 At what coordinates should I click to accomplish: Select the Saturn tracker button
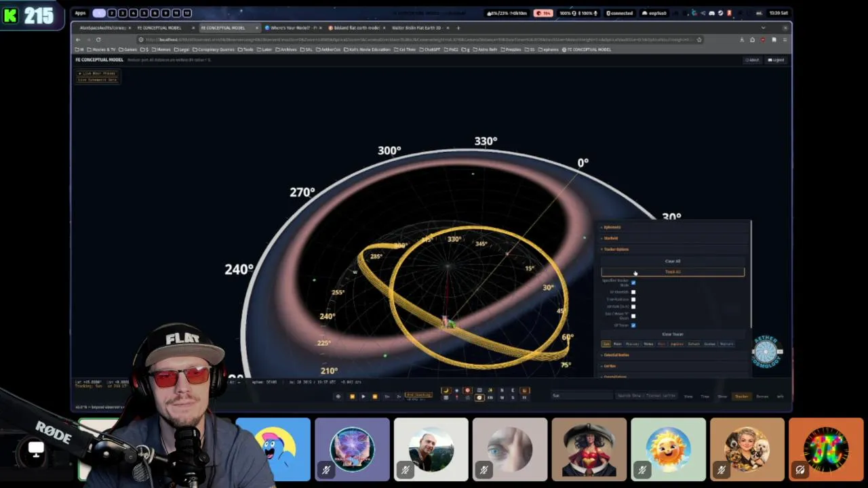pos(694,344)
